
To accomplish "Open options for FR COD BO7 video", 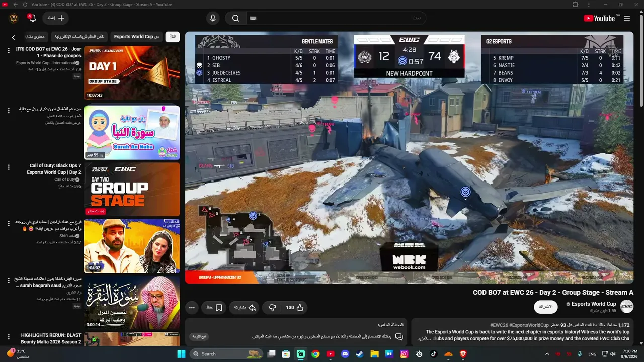I will pos(8,50).
